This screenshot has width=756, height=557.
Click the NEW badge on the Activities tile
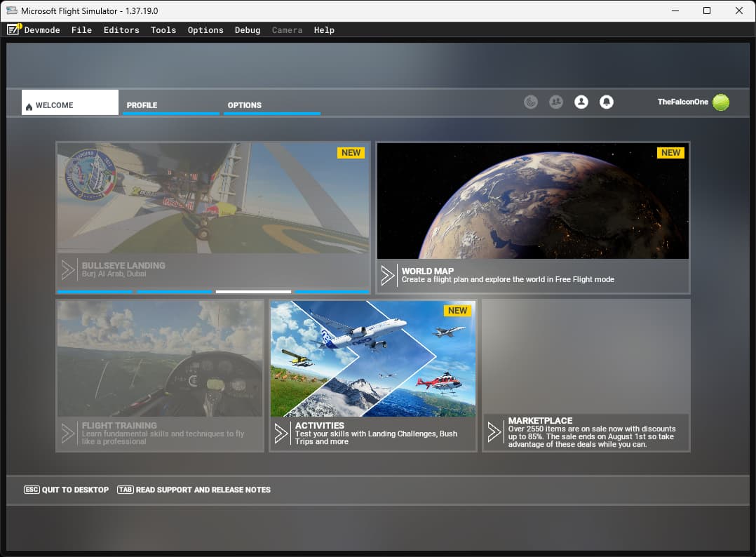tap(457, 311)
